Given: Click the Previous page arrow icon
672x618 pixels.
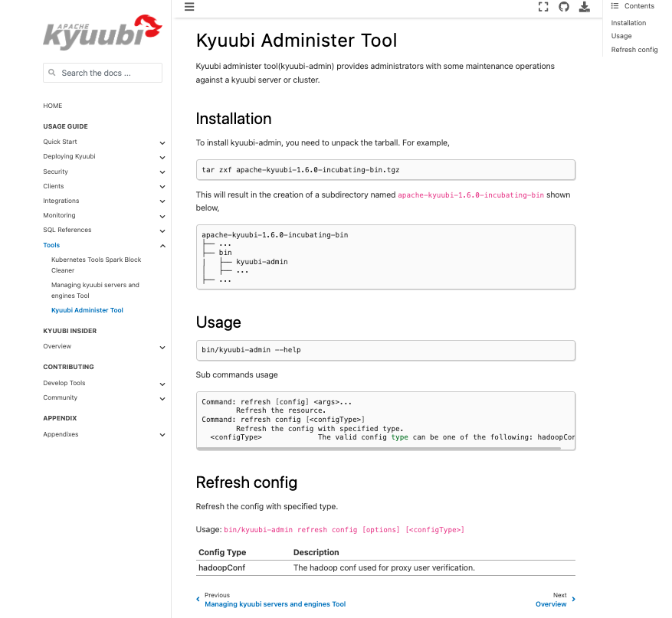Looking at the screenshot, I should (198, 599).
